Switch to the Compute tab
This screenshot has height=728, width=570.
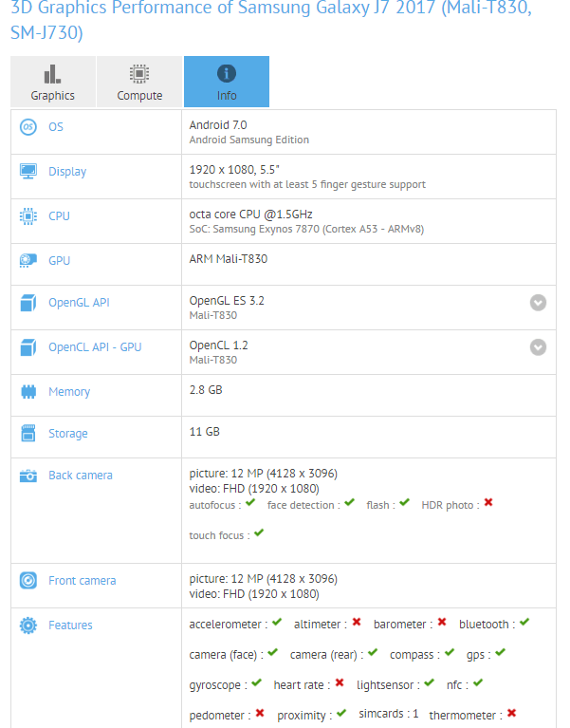click(139, 82)
